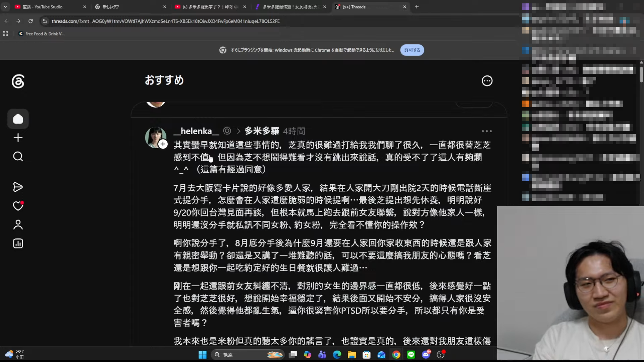Go forward with the browser forward arrow
This screenshot has height=362, width=644.
[x=18, y=21]
